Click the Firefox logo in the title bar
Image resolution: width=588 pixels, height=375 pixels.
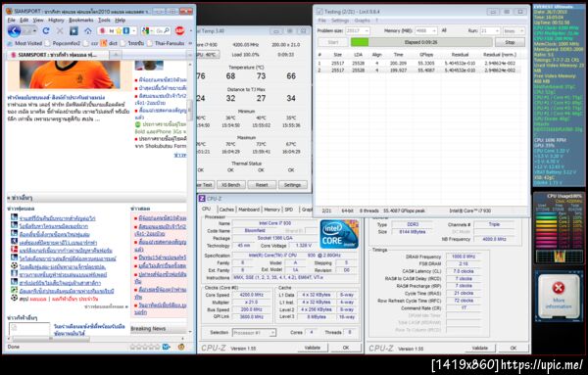pyautogui.click(x=9, y=11)
